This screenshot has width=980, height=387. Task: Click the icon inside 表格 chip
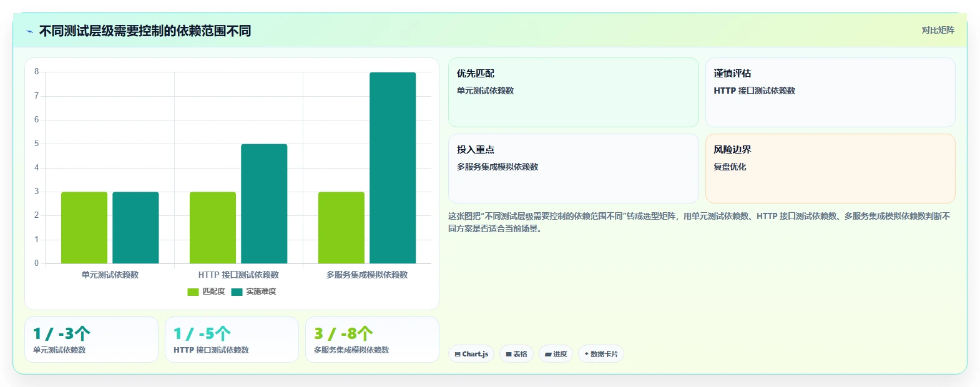click(509, 355)
